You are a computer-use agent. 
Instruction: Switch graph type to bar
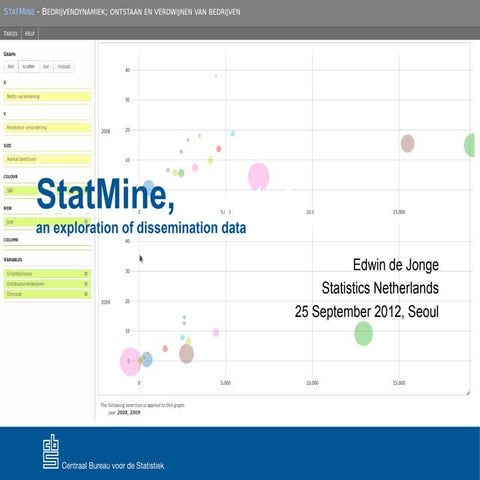[x=46, y=66]
